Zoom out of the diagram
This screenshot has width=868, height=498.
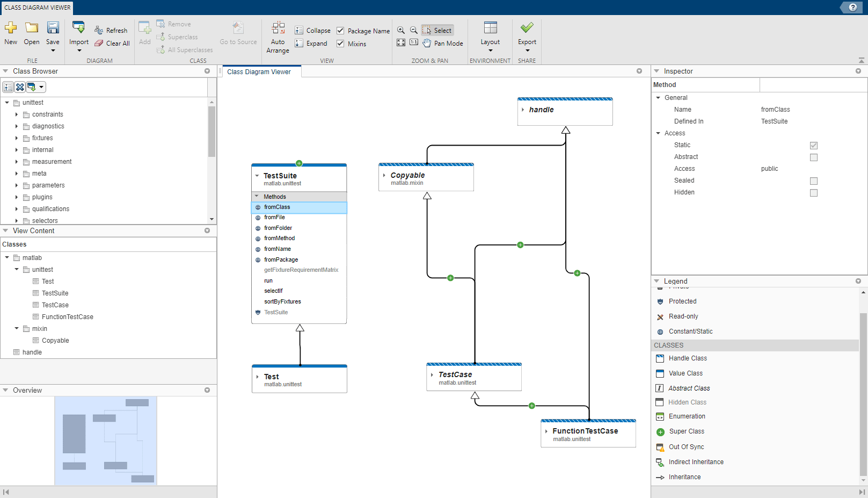tap(414, 30)
